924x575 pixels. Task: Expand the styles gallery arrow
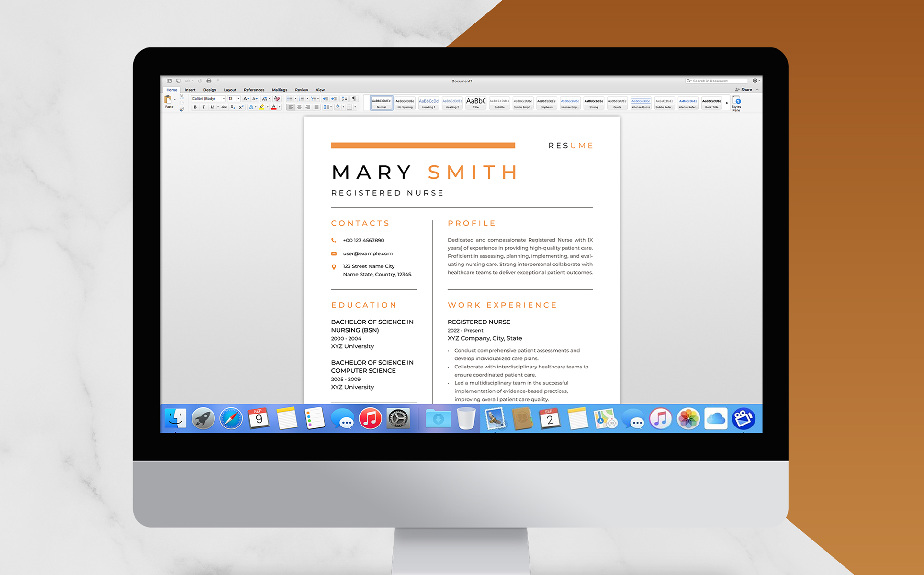727,103
